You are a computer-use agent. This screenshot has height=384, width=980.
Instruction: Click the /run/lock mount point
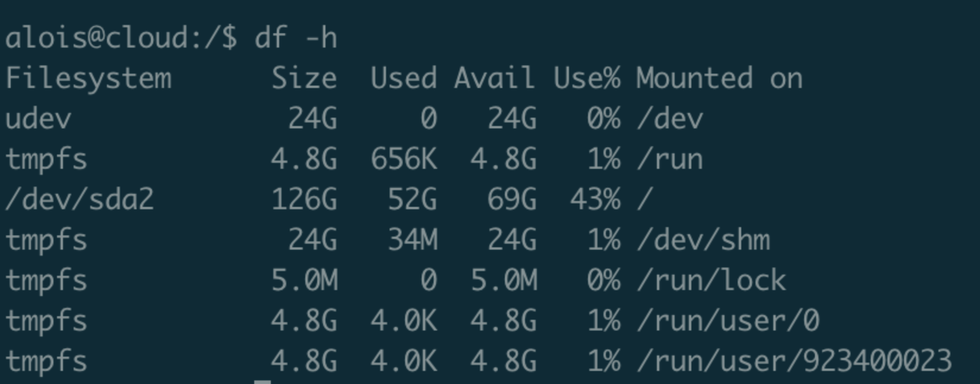(x=711, y=280)
